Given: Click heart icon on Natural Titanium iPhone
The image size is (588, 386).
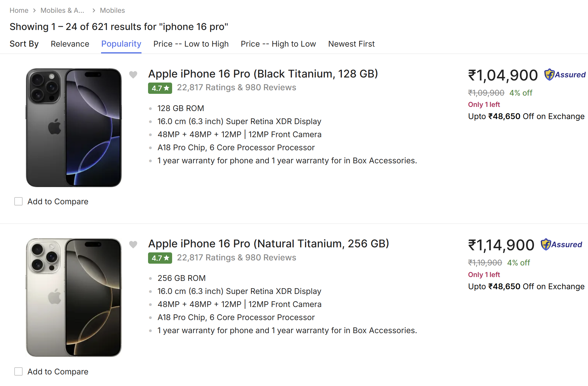Looking at the screenshot, I should pyautogui.click(x=133, y=244).
